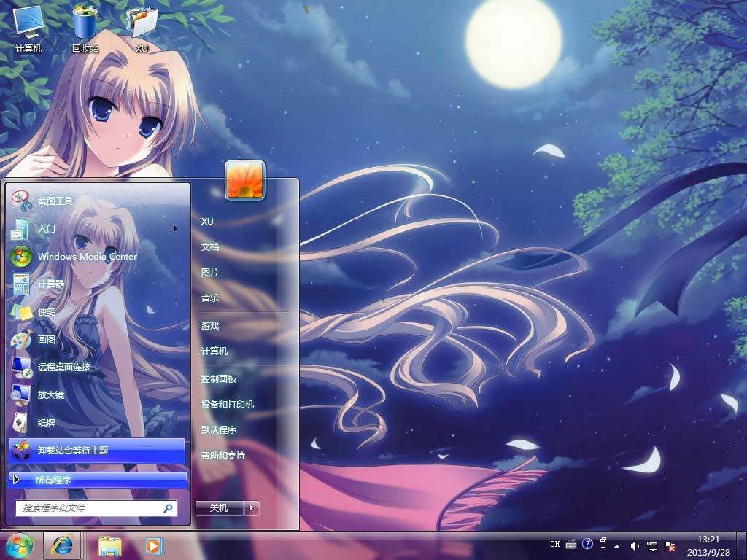Open Remote Desktop Connection (远程桌面连接)
747x560 pixels.
click(64, 367)
